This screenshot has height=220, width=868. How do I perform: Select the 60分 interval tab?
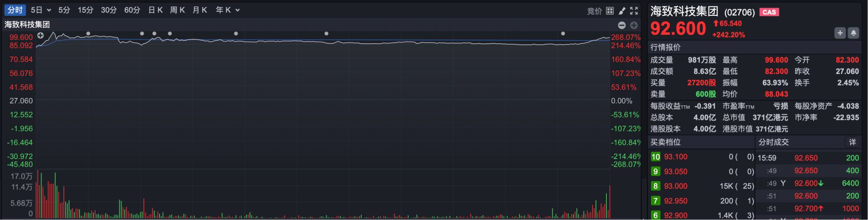(x=132, y=10)
